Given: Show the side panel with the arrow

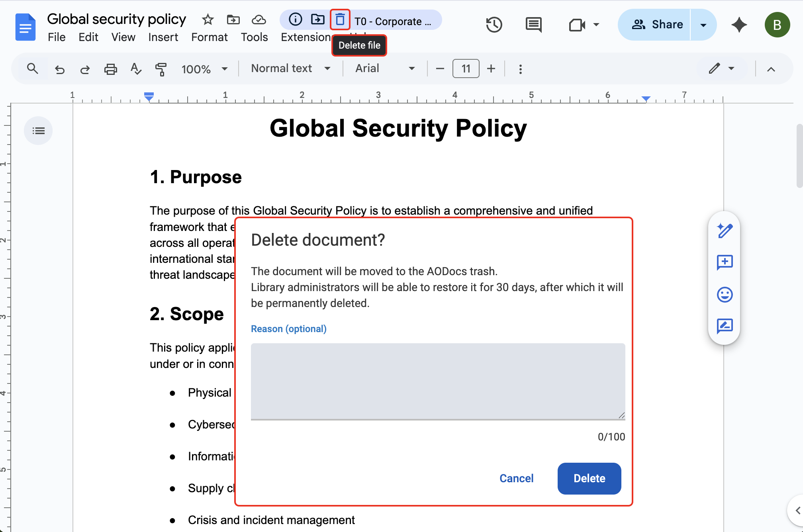Looking at the screenshot, I should coord(797,510).
